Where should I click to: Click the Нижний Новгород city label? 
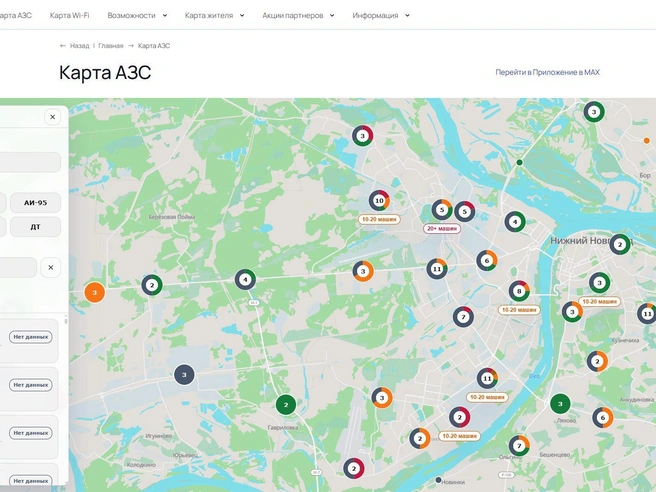tap(592, 241)
